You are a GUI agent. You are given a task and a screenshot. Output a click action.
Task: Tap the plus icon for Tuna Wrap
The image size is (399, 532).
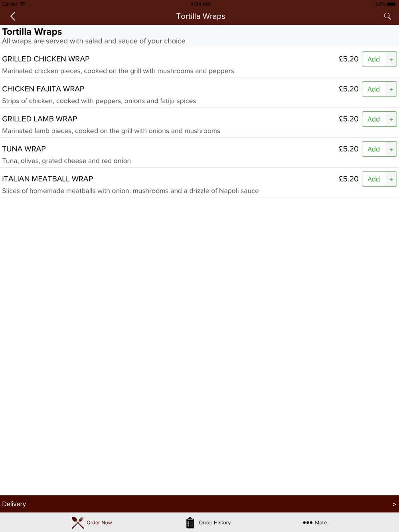[x=391, y=149]
